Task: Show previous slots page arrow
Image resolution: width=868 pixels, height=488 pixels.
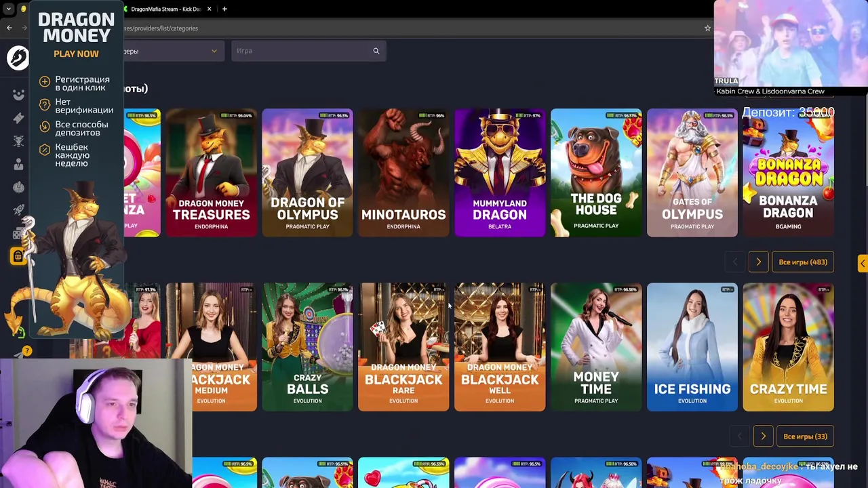Action: [734, 262]
